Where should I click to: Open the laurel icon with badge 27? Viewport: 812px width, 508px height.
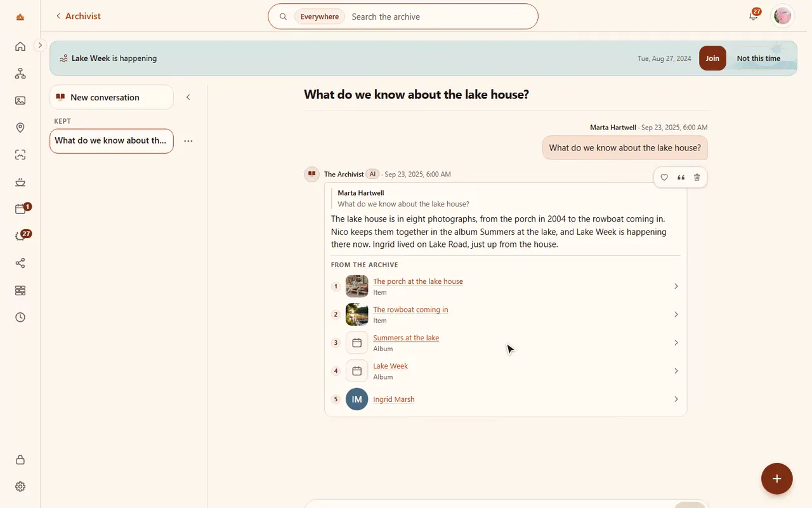pyautogui.click(x=20, y=236)
